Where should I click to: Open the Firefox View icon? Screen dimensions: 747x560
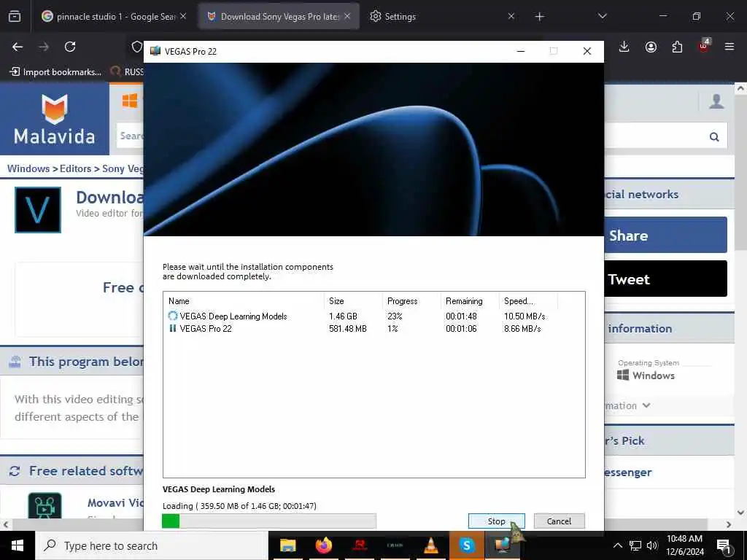(15, 17)
